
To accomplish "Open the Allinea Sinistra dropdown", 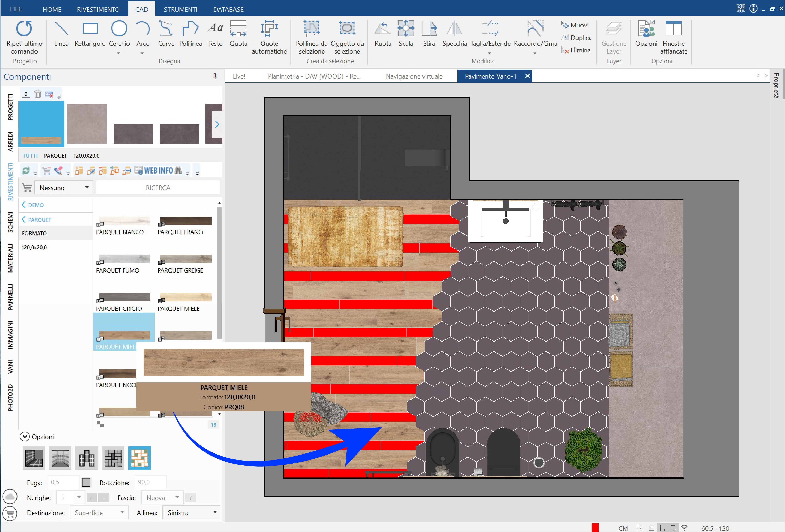I will (x=191, y=512).
